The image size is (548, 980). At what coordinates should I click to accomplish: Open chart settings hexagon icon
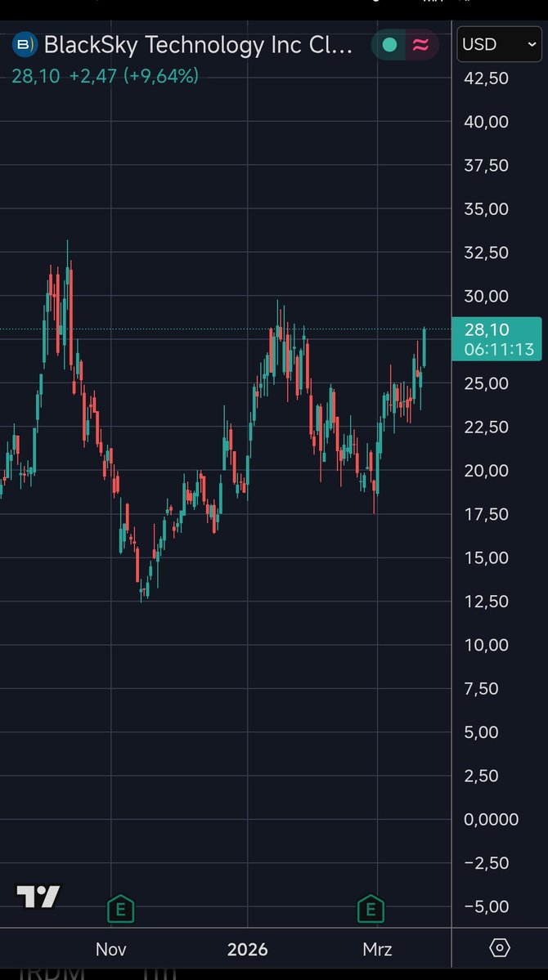pos(499,948)
